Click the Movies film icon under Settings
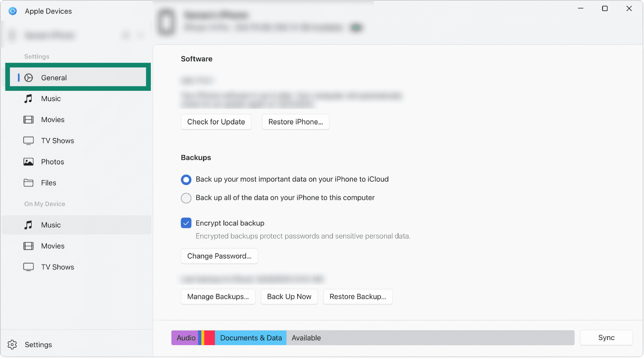 click(28, 120)
